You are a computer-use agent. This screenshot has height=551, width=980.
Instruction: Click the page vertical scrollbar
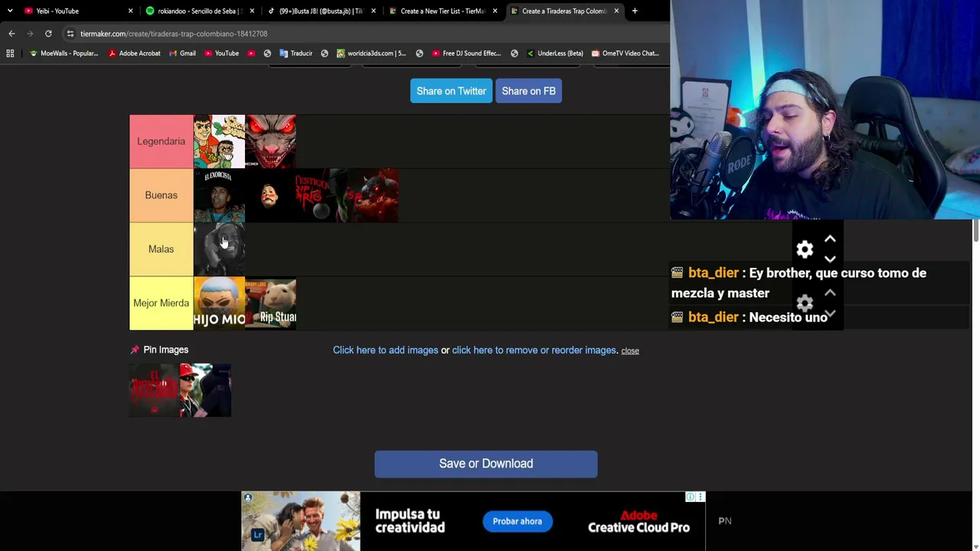click(975, 232)
